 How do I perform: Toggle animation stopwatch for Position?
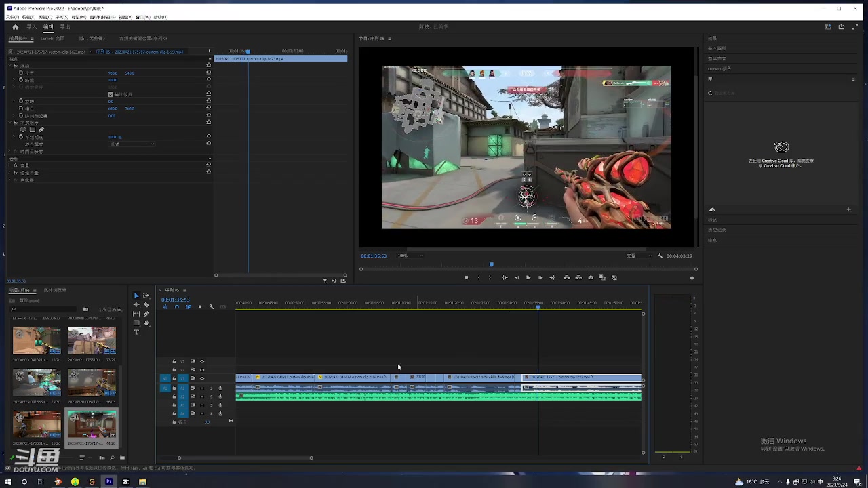tap(21, 73)
